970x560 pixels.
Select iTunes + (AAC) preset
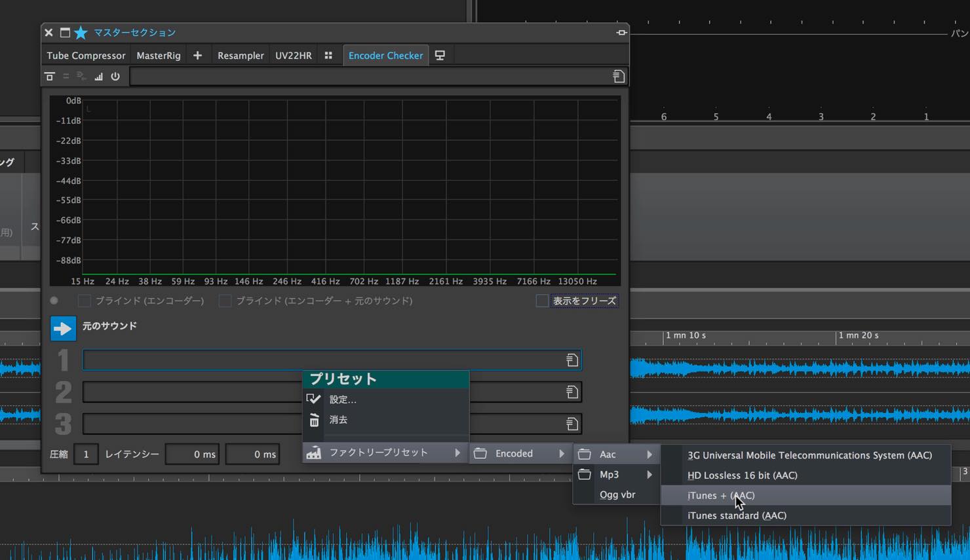tap(805, 495)
